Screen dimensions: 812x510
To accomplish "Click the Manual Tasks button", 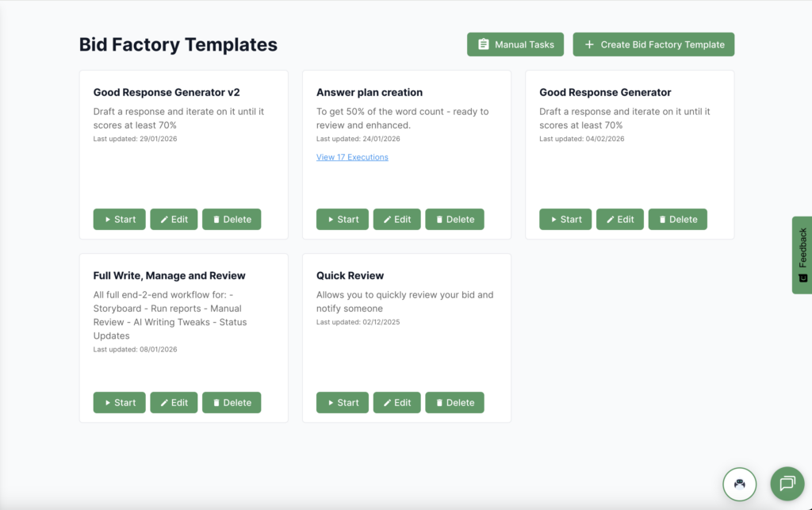I will tap(515, 44).
